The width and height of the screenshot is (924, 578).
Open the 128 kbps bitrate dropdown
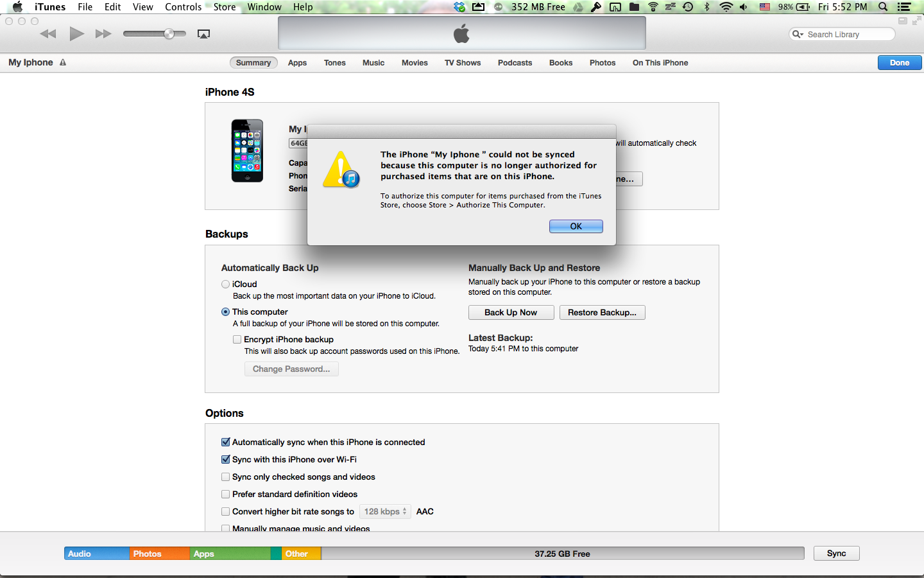[385, 511]
